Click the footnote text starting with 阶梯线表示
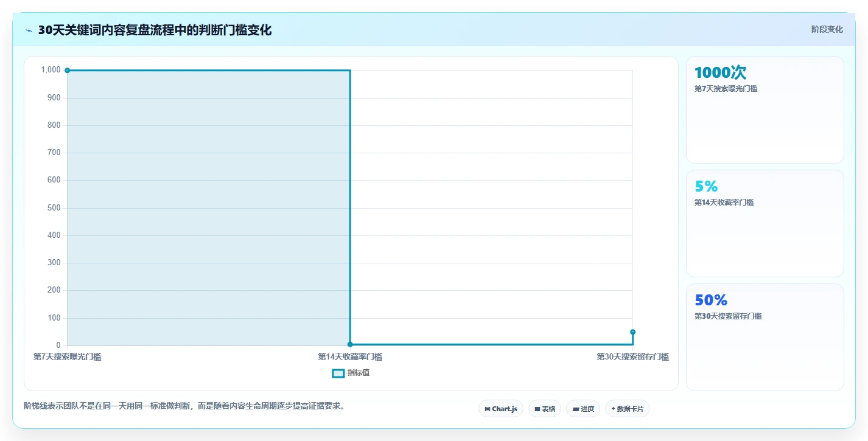 [x=185, y=406]
